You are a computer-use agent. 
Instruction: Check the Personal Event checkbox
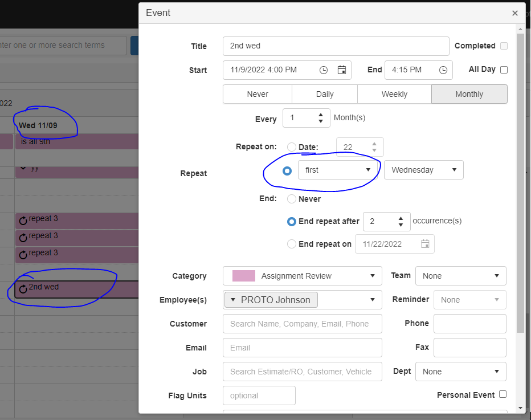503,394
